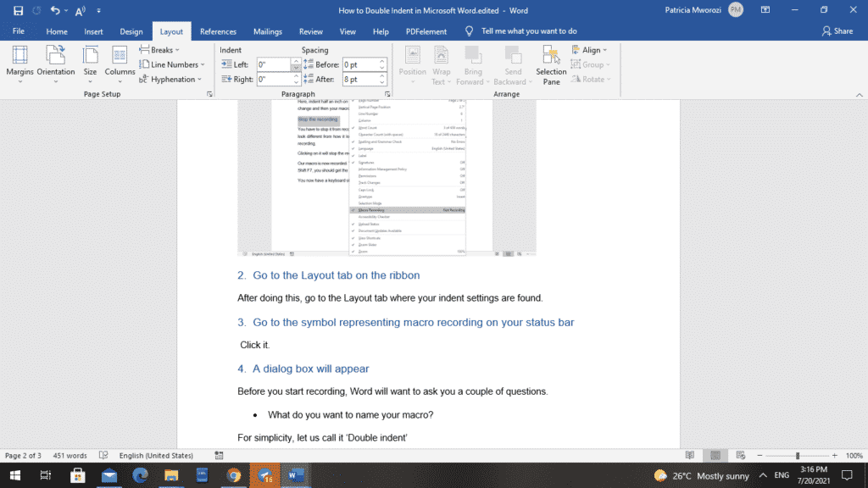Image resolution: width=868 pixels, height=488 pixels.
Task: Switch to the Insert tab
Action: pyautogui.click(x=93, y=31)
